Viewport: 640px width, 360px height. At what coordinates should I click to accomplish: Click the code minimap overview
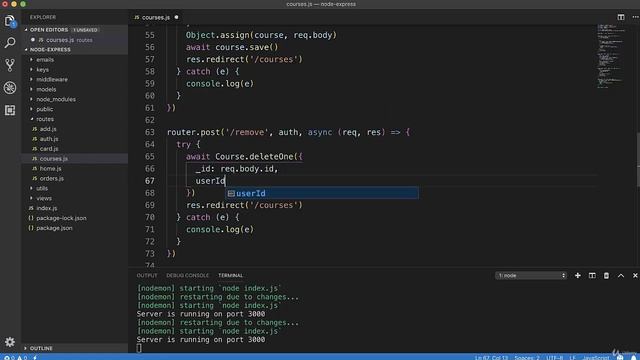[611, 56]
